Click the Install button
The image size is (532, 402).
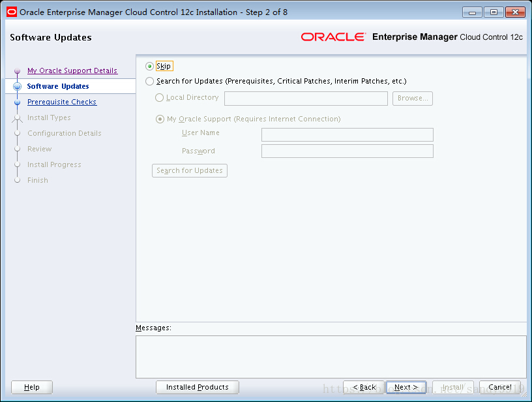coord(453,387)
